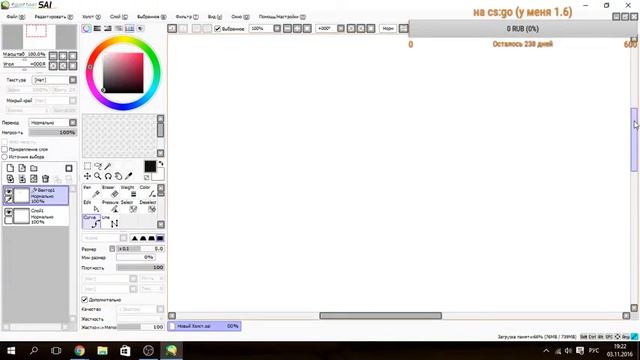Select the Hand pan tool
Screen dimensions: 640x360
(118, 176)
